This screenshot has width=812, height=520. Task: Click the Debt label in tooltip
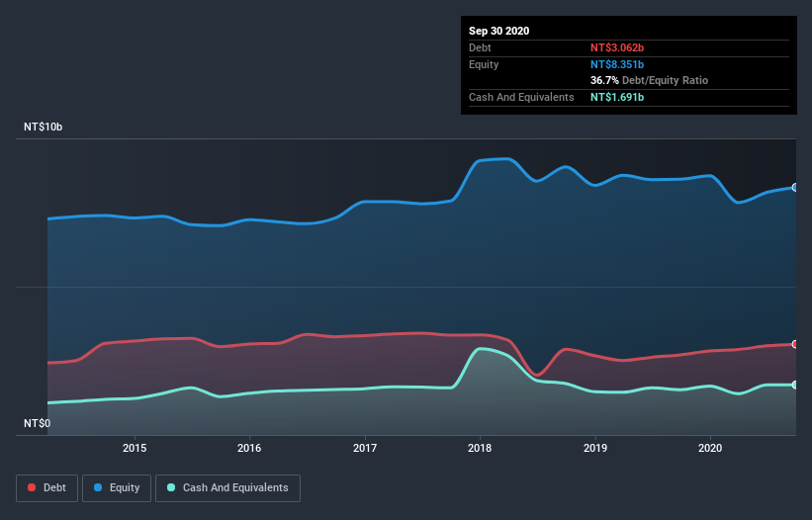pos(480,47)
